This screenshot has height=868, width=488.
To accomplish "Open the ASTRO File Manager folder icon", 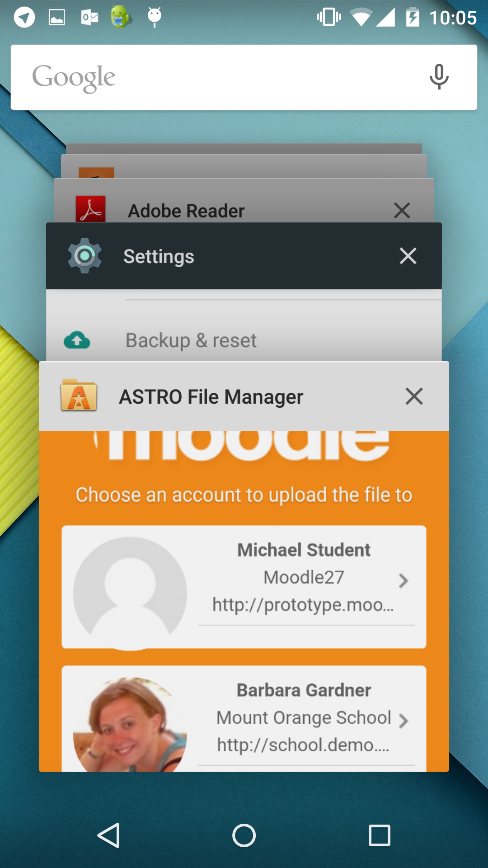I will tap(79, 395).
